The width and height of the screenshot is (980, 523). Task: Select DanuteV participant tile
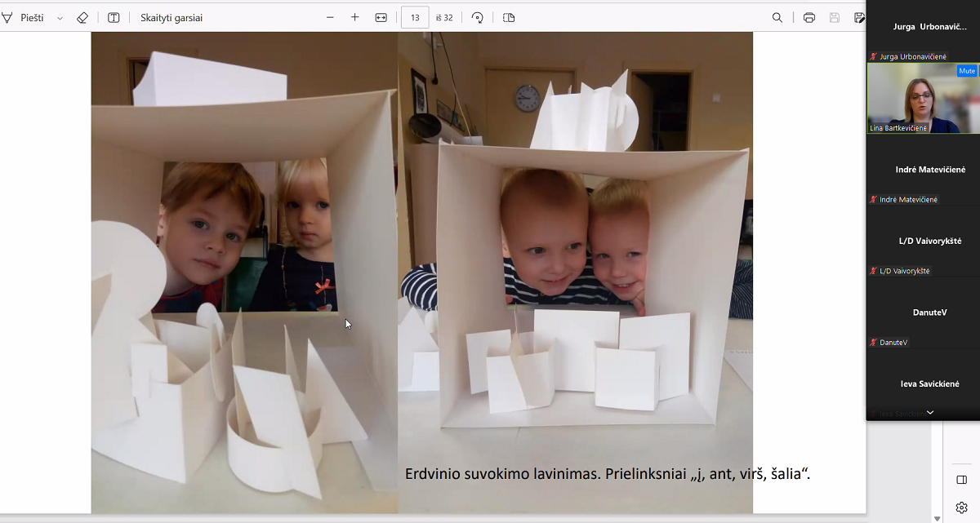click(923, 312)
